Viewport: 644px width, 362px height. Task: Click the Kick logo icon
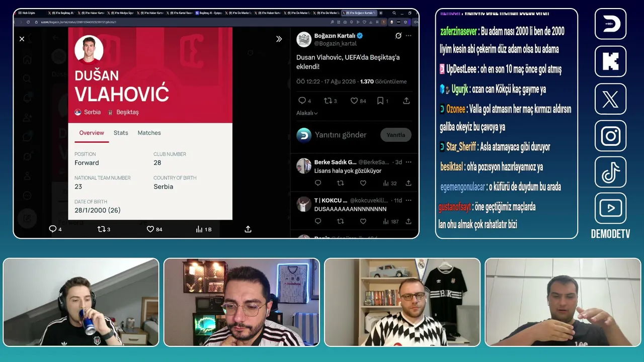pos(610,61)
